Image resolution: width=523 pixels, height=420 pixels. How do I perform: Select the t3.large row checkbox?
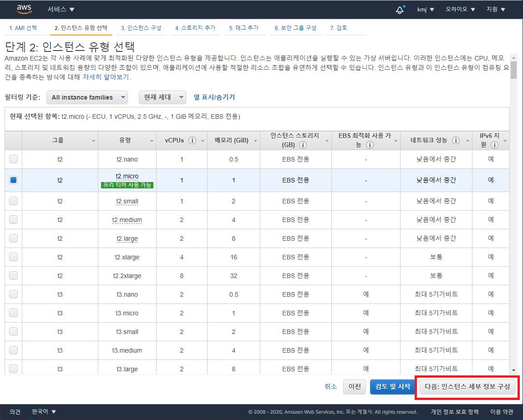pos(13,369)
